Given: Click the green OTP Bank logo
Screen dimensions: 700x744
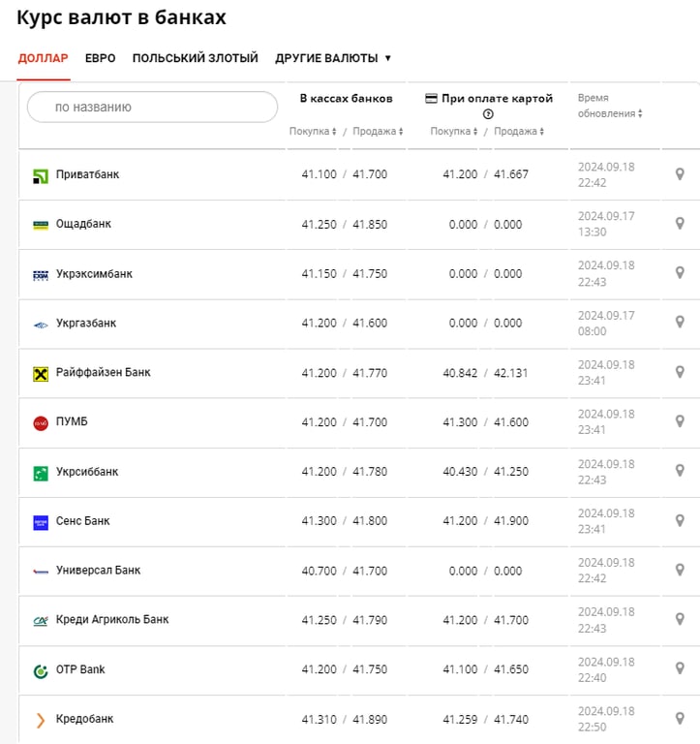Looking at the screenshot, I should tap(41, 670).
